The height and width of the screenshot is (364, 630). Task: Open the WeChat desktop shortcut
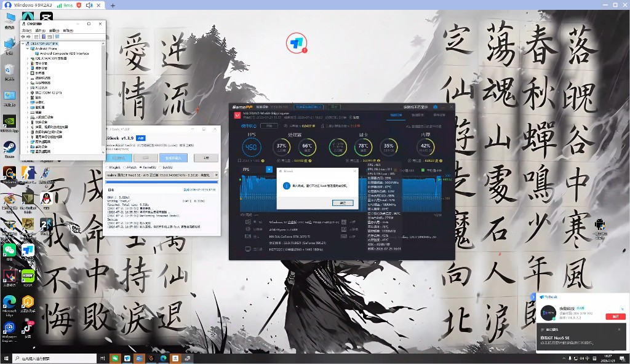tap(9, 251)
